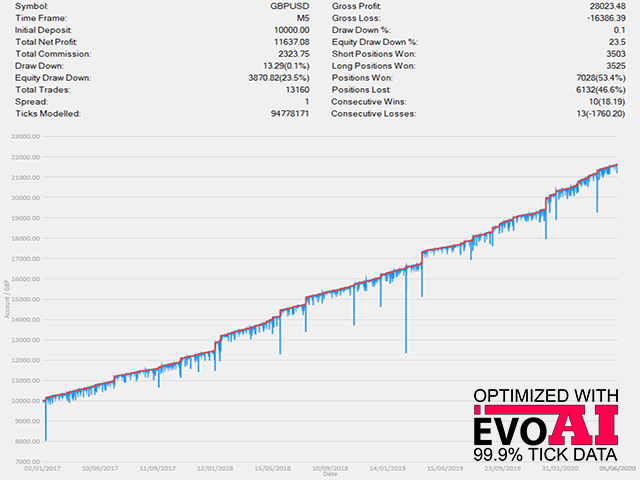Screen dimensions: 640x480
Task: Click the Equity Draw Down % value 23.5
Action: point(617,42)
